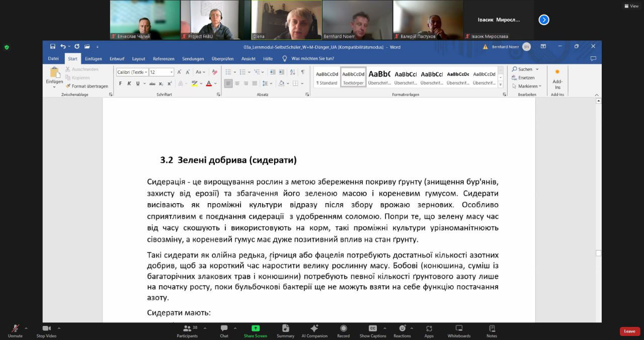This screenshot has width=644, height=340.
Task: Switch to Layout ribbon tab
Action: [x=138, y=59]
